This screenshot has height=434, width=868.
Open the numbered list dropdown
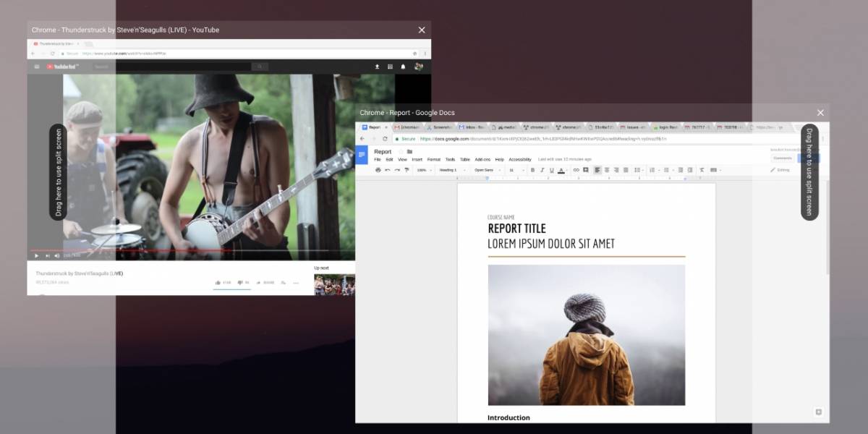tap(653, 170)
